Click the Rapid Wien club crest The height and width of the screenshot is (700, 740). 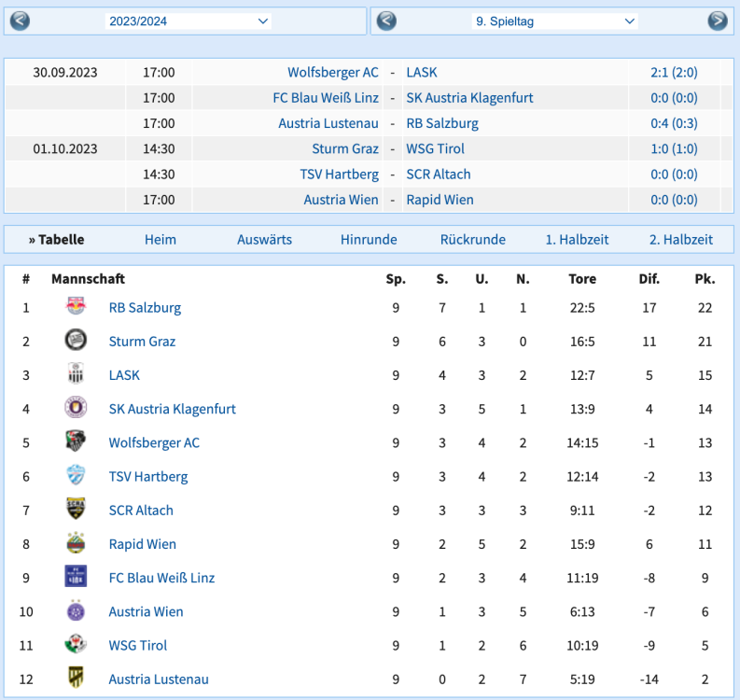pos(76,543)
